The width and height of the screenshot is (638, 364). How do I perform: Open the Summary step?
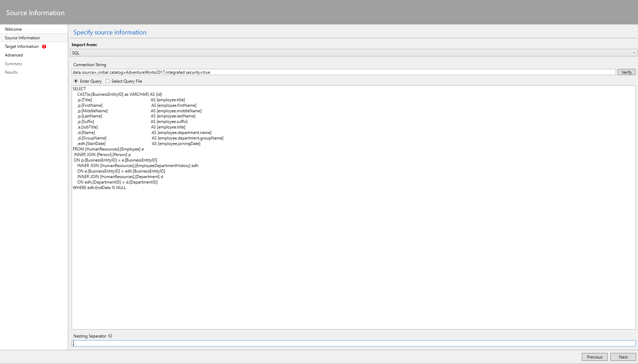pyautogui.click(x=13, y=64)
